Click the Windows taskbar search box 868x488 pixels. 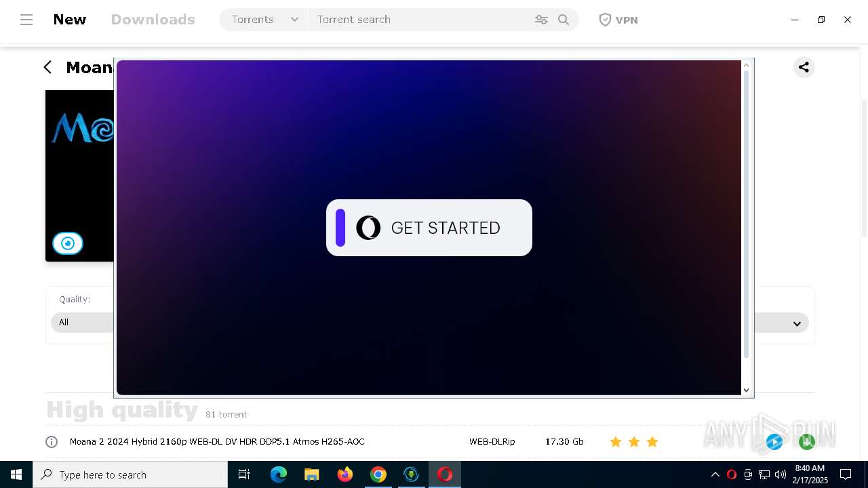(x=130, y=474)
